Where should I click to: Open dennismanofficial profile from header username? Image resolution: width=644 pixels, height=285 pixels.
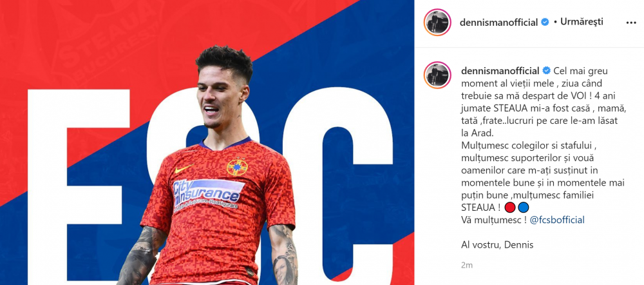click(x=498, y=22)
